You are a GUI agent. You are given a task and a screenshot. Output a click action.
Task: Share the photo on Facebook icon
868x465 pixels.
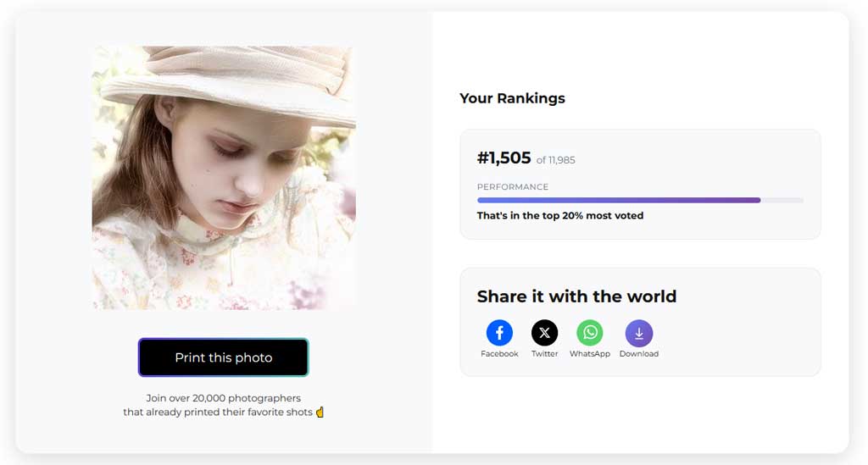[x=499, y=333]
